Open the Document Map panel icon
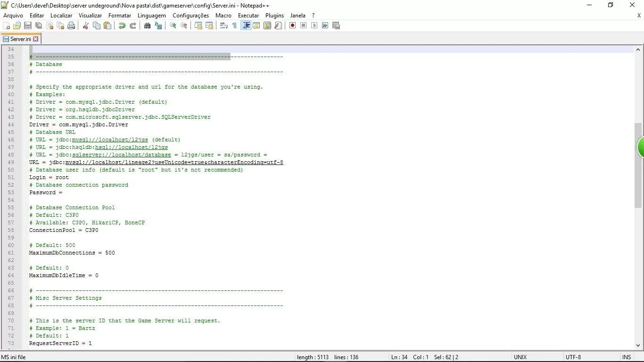The image size is (644, 362). pyautogui.click(x=267, y=25)
